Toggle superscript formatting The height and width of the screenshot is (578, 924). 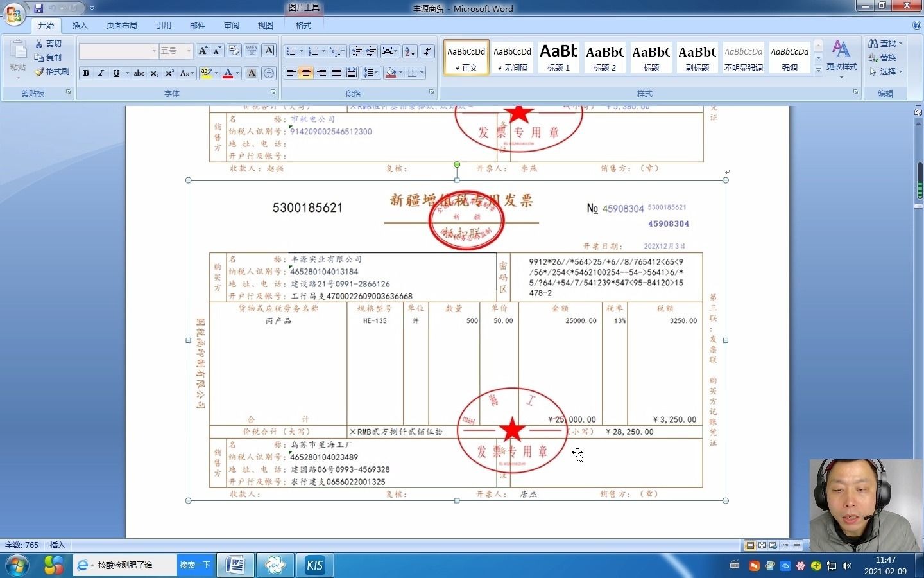click(169, 73)
